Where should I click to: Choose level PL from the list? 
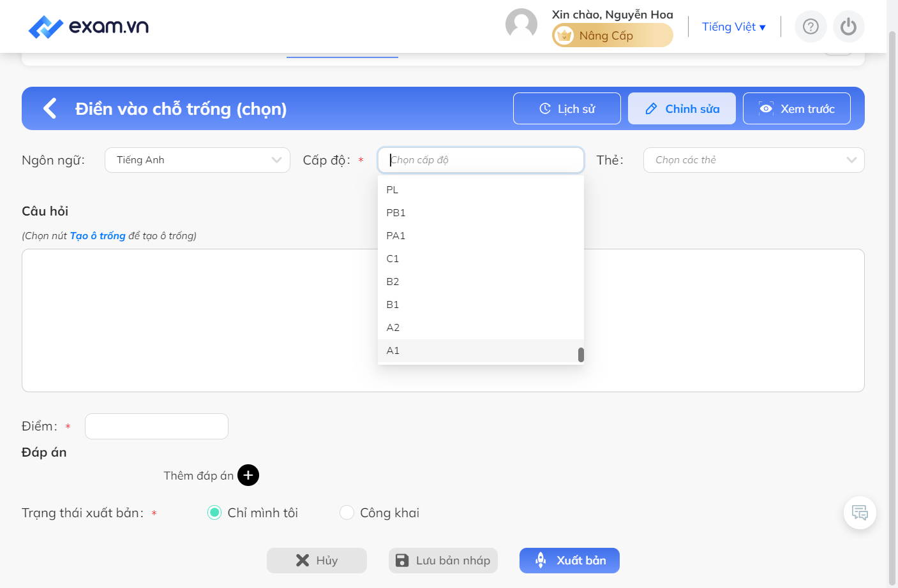(x=481, y=190)
